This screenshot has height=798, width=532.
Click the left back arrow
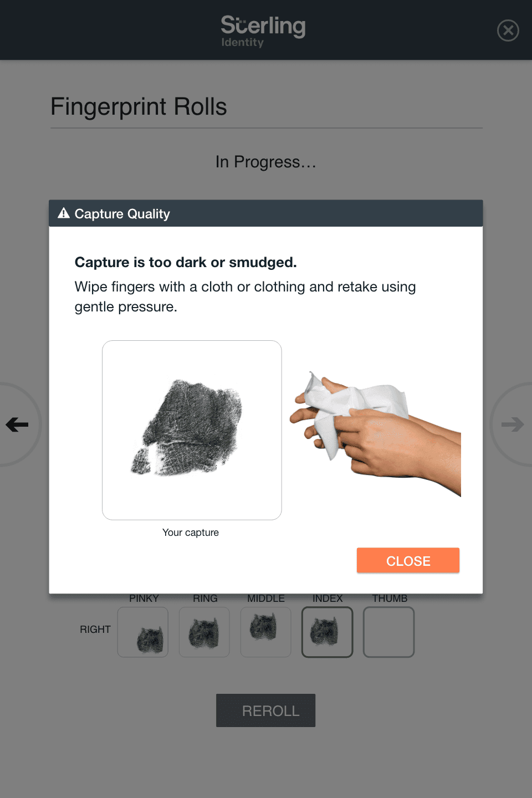pyautogui.click(x=17, y=424)
